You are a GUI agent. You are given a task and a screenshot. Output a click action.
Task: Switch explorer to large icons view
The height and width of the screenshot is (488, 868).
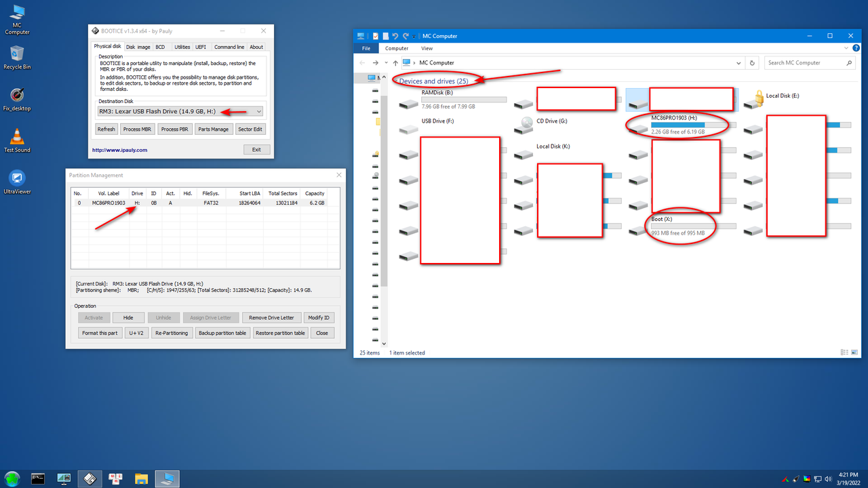click(x=854, y=352)
